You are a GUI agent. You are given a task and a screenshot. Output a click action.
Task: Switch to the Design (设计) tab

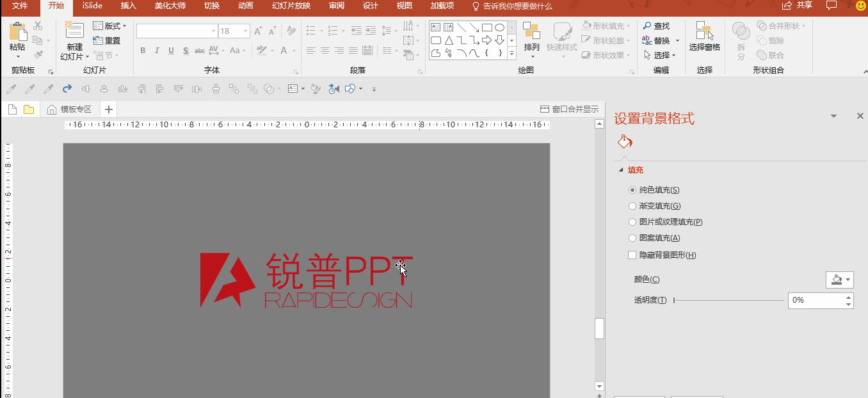click(370, 6)
